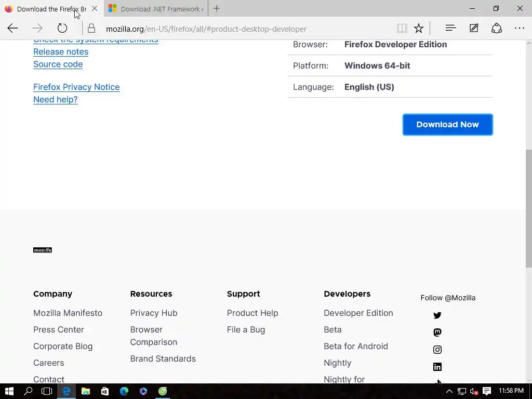
Task: Open Mozilla's Mastodon profile
Action: (x=437, y=332)
